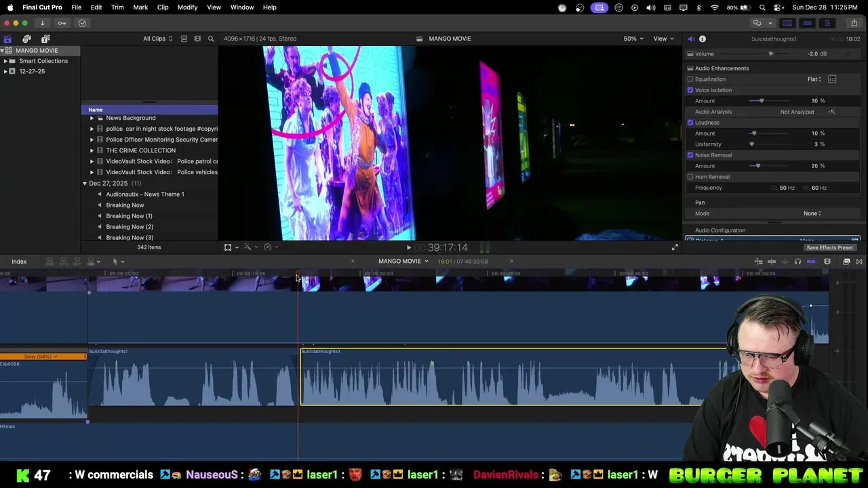Open the Mark menu
The image size is (868, 488).
pyautogui.click(x=140, y=7)
